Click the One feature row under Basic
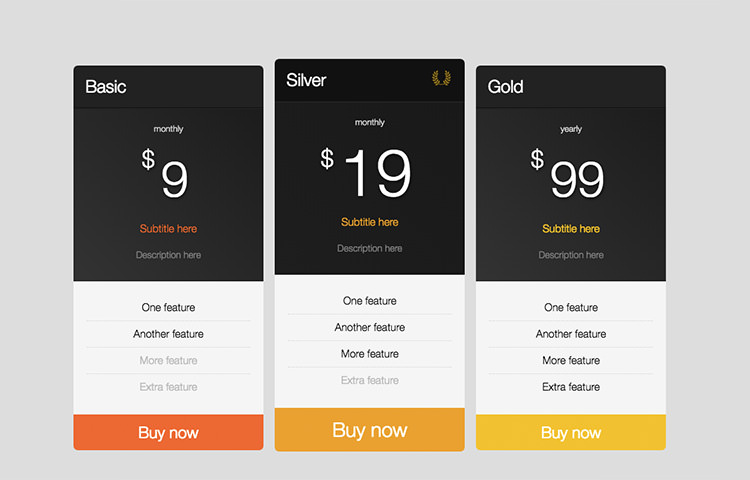 click(x=168, y=307)
